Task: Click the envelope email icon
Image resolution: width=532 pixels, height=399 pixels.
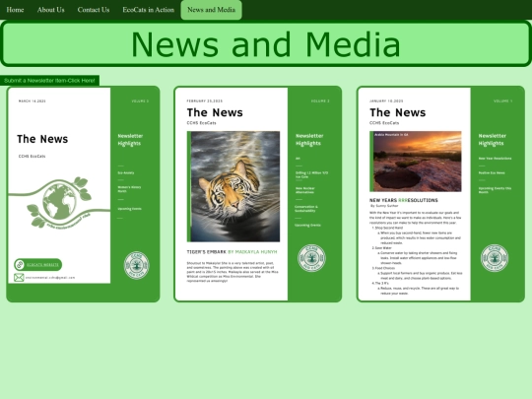Action: (19, 278)
